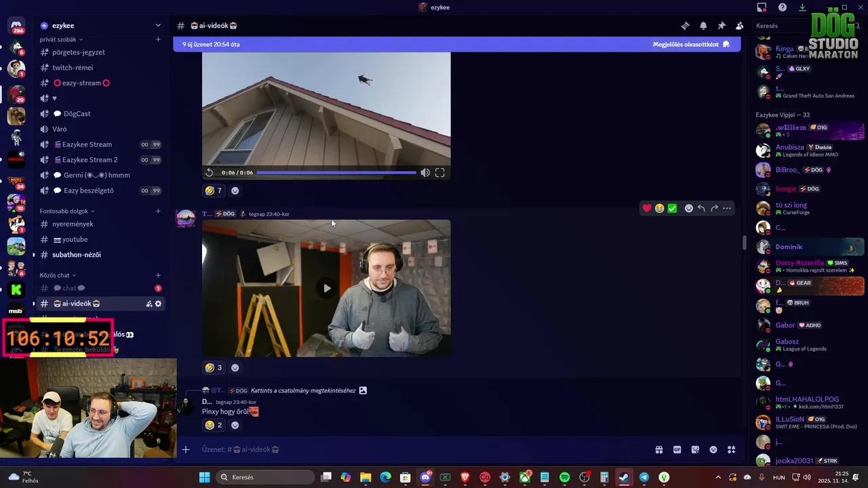Toggle joy reaction with count 2

(x=214, y=425)
